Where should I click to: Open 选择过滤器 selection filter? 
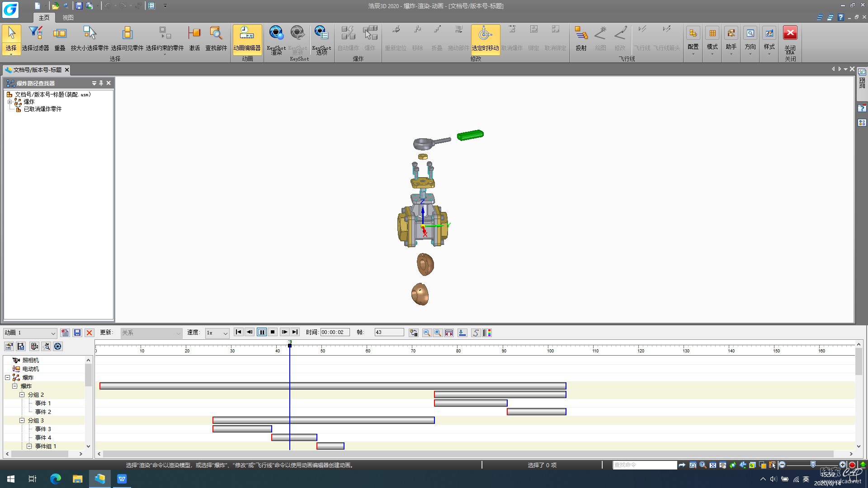click(35, 39)
